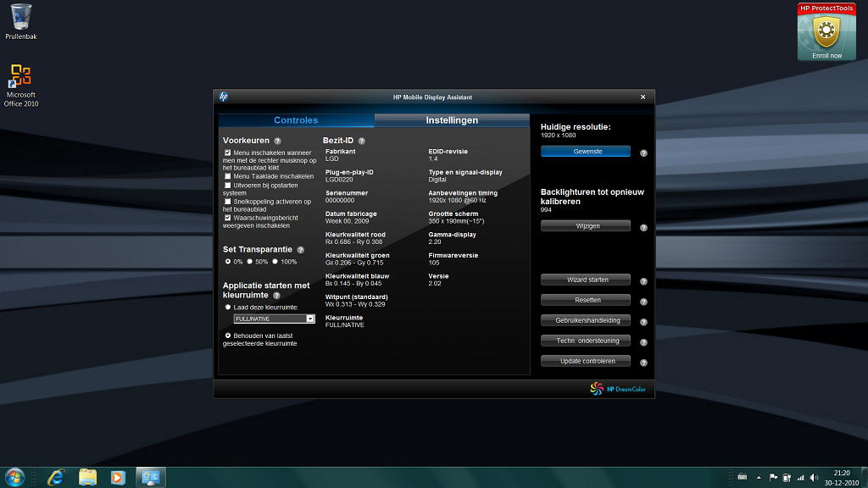Switch to the Controles tab
Viewport: 868px width, 488px height.
point(296,120)
